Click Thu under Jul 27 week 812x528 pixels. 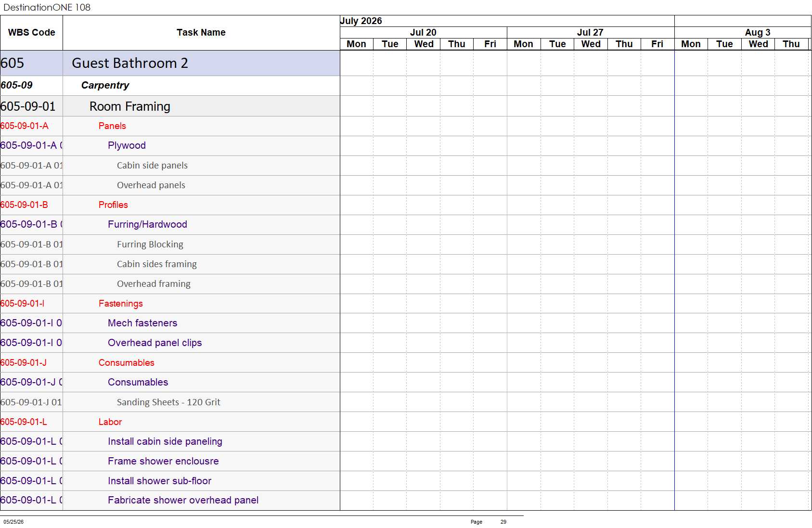[x=624, y=44]
